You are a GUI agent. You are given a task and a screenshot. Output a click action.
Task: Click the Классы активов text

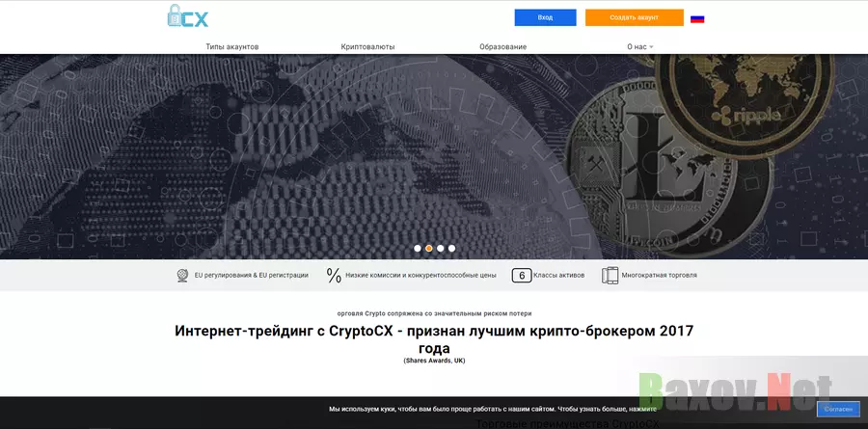click(559, 275)
